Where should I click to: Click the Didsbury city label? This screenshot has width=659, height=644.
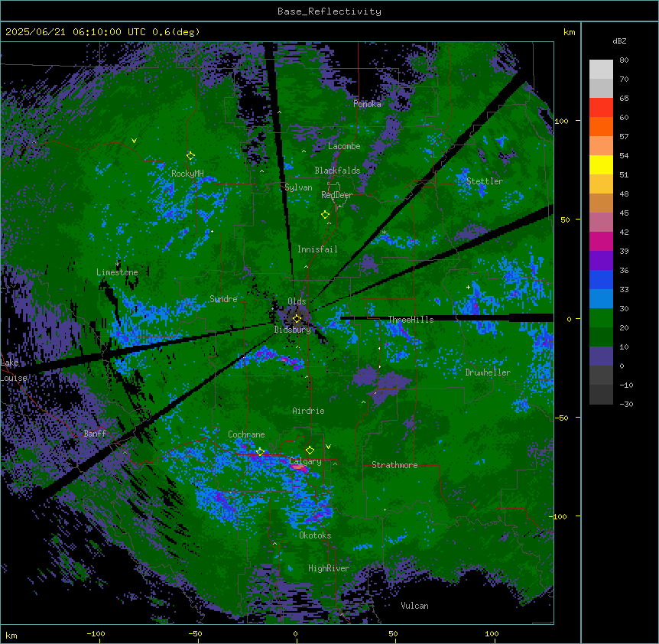click(293, 330)
